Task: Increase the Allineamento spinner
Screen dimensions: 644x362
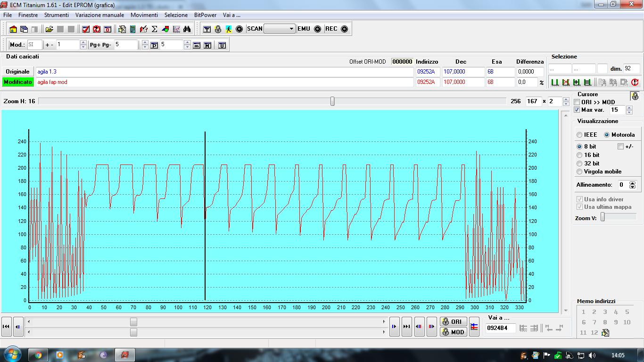Action: (x=633, y=183)
